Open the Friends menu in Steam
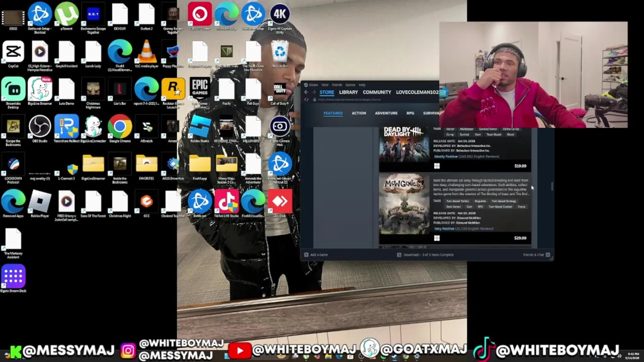The width and height of the screenshot is (644, 362). coord(337,85)
